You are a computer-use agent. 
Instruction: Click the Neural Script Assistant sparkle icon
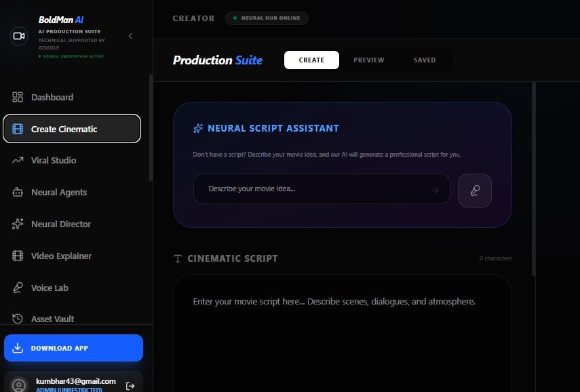(198, 128)
